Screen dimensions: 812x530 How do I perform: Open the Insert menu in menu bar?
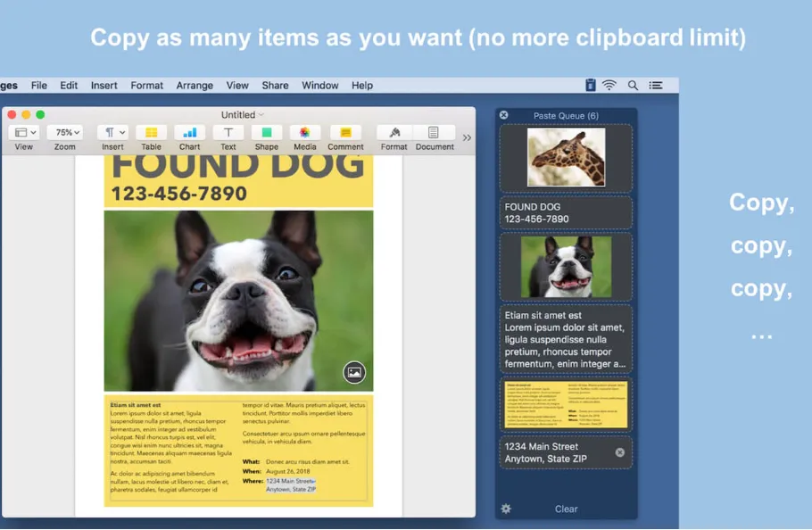tap(104, 86)
